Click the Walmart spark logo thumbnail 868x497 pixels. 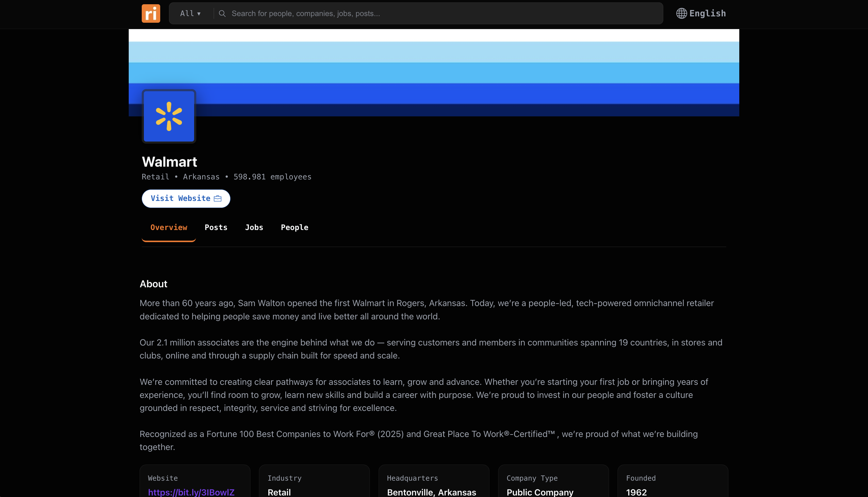[x=169, y=116]
